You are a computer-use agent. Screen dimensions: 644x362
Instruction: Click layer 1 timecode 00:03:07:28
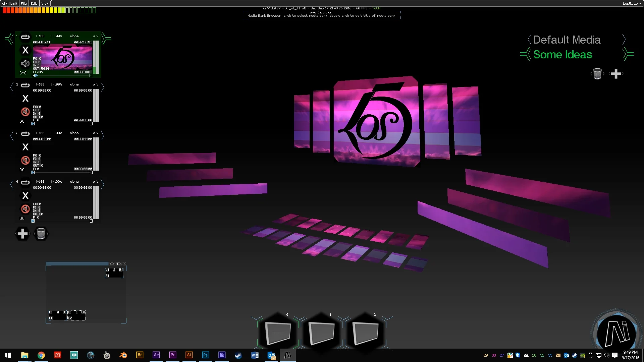tap(42, 42)
